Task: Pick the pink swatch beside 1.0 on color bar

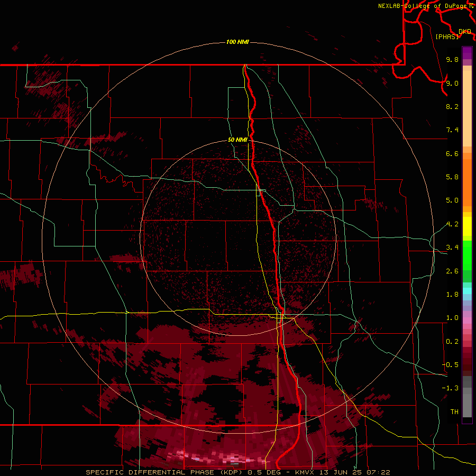Action: (x=467, y=319)
